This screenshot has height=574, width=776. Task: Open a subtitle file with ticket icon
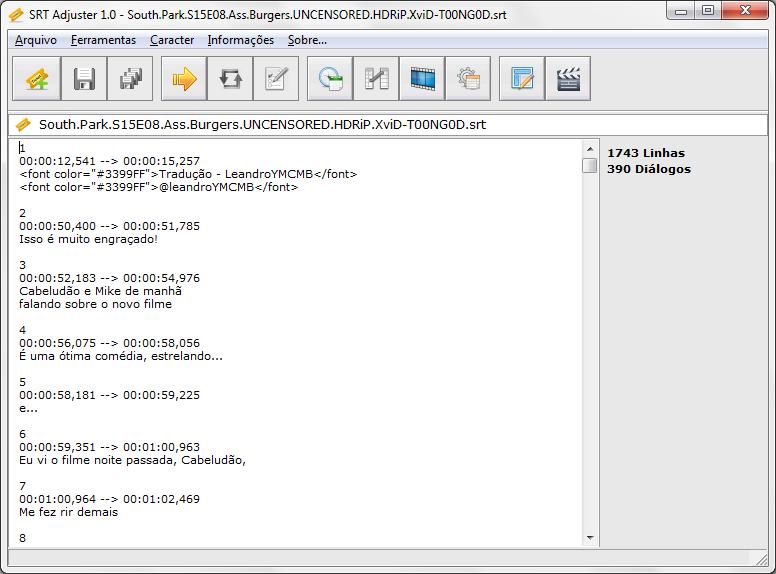tap(37, 79)
